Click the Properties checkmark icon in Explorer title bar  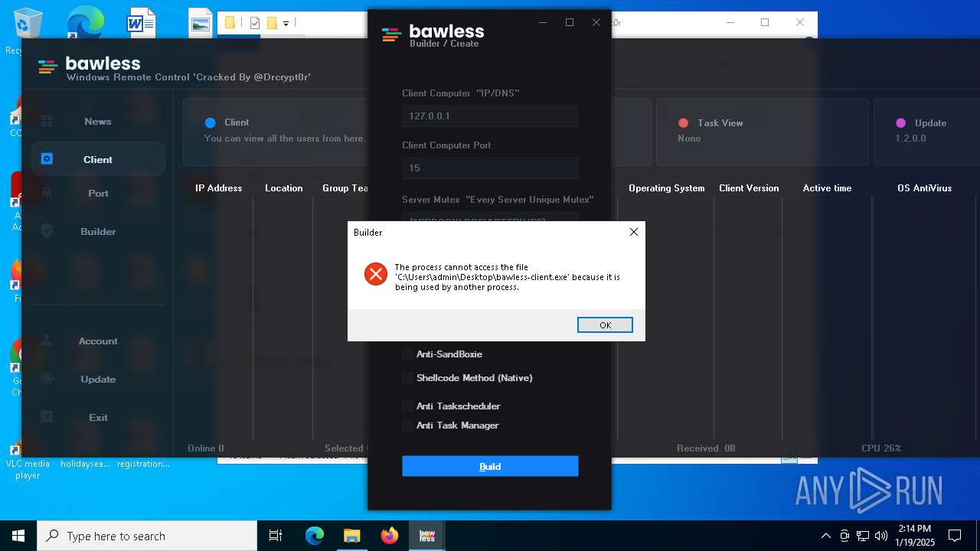(255, 23)
